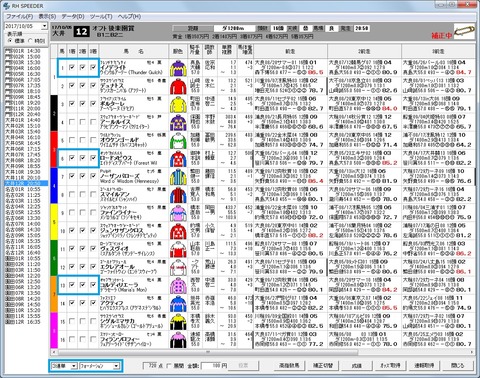Click the silks icon for horse 10
This screenshot has width=480, height=378.
(x=178, y=231)
